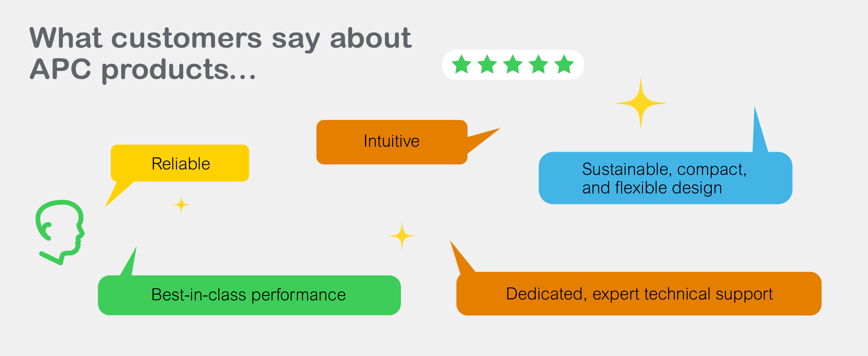Click the "Dedicated, expert technical support" bubble
Viewport: 868px width, 356px height.
tap(639, 294)
